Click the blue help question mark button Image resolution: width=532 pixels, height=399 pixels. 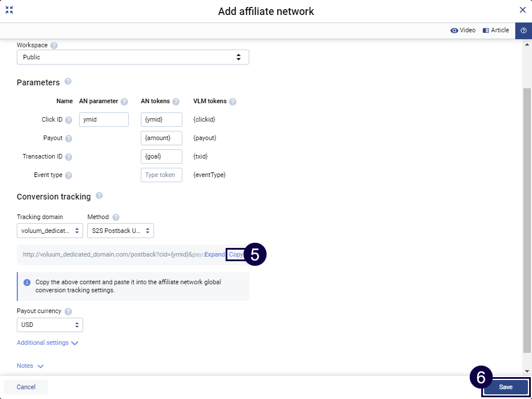click(523, 31)
